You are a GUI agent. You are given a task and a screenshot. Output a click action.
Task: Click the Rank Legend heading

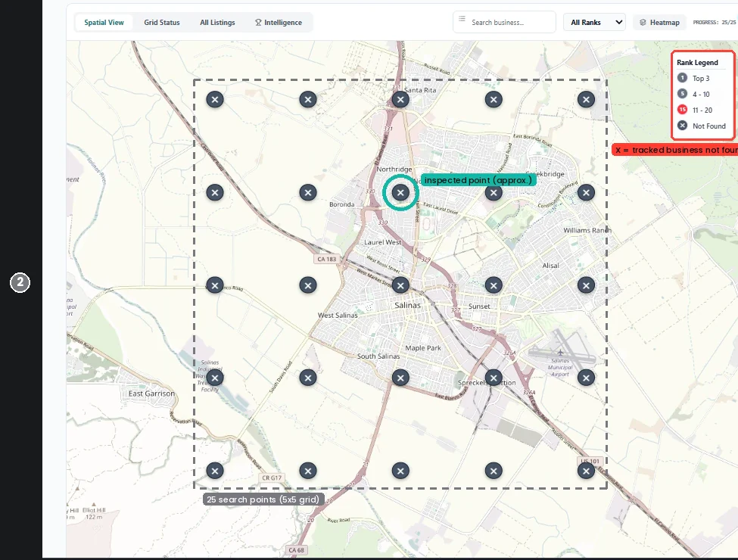pyautogui.click(x=698, y=63)
